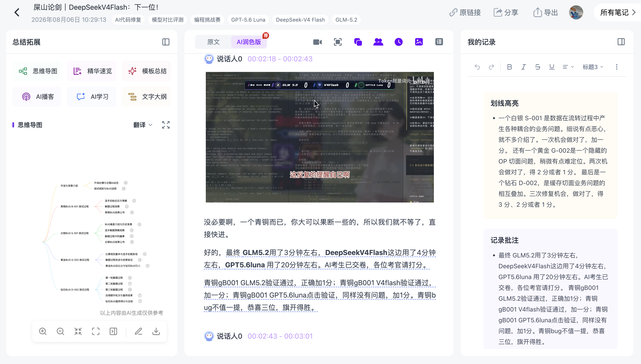Open the user avatar profile
Screen dimensions: 641x364
tap(576, 12)
